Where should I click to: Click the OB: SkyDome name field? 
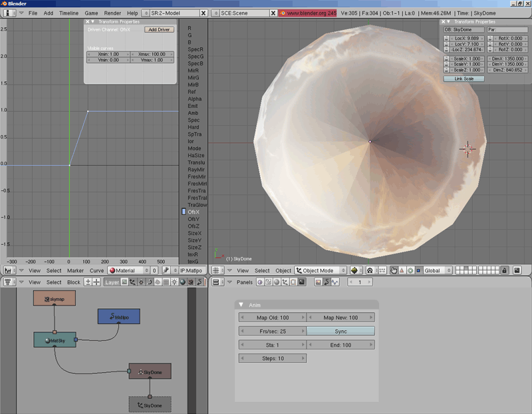tap(464, 29)
